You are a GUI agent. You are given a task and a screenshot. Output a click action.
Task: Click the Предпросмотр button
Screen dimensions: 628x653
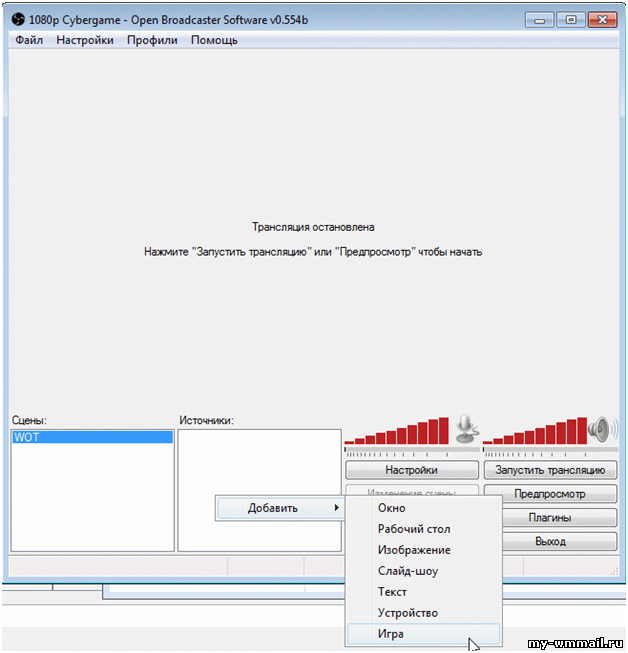(550, 494)
